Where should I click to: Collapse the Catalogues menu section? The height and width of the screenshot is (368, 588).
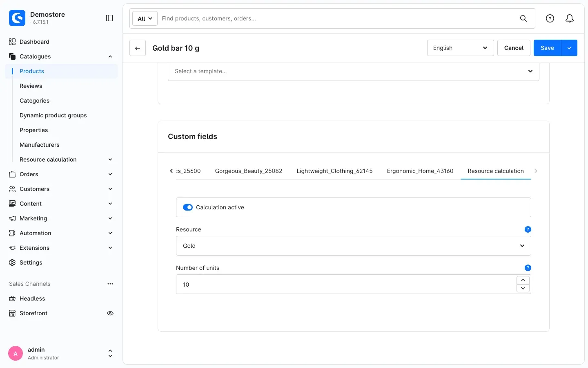(110, 56)
